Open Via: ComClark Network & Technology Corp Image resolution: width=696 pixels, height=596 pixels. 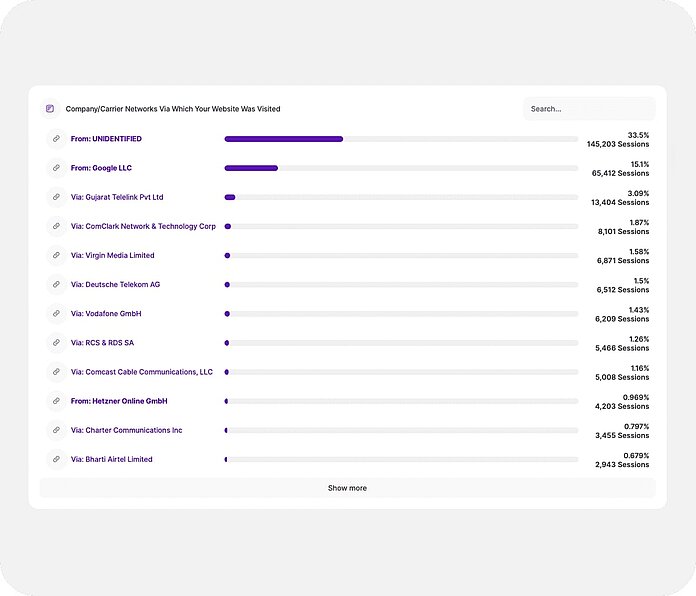pos(143,227)
